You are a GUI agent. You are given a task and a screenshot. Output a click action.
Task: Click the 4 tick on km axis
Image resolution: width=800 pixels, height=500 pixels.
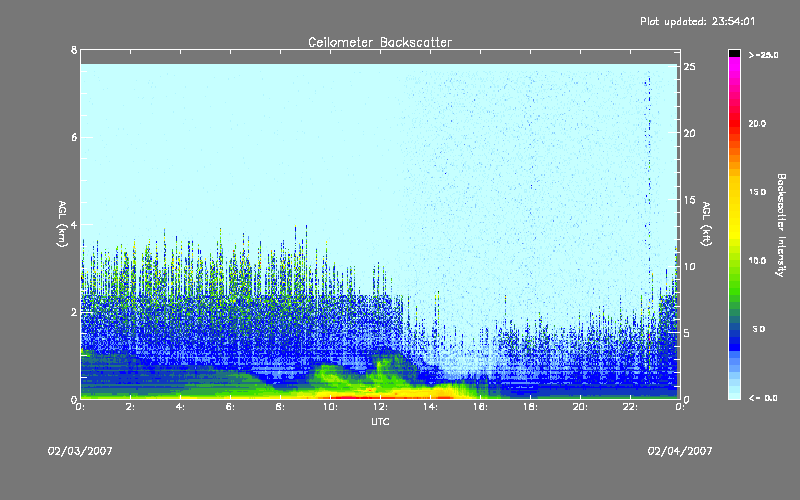point(74,224)
